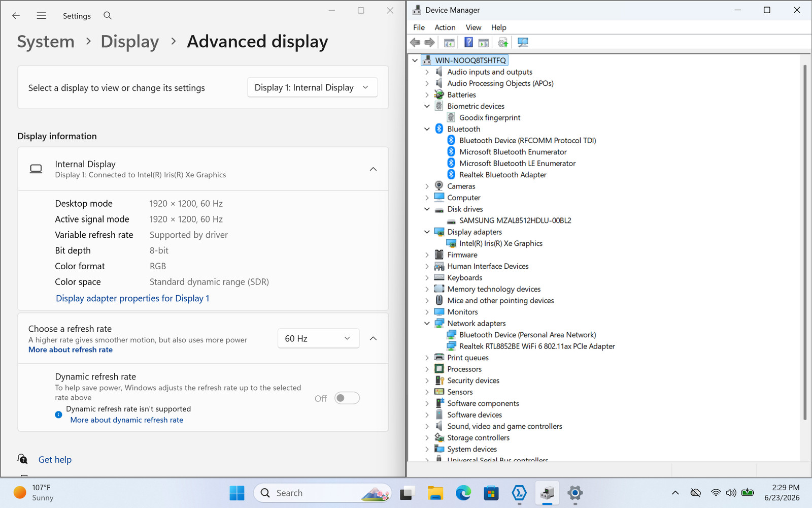Open Microsoft Store from the taskbar
812x508 pixels.
pos(491,493)
